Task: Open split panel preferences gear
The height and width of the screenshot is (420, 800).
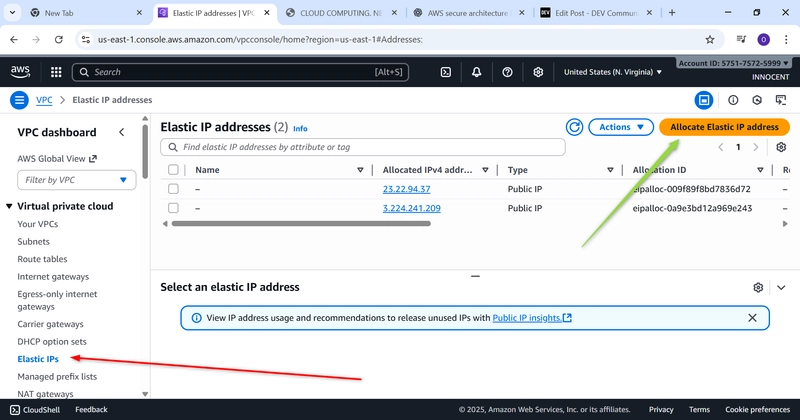Action: pyautogui.click(x=758, y=287)
